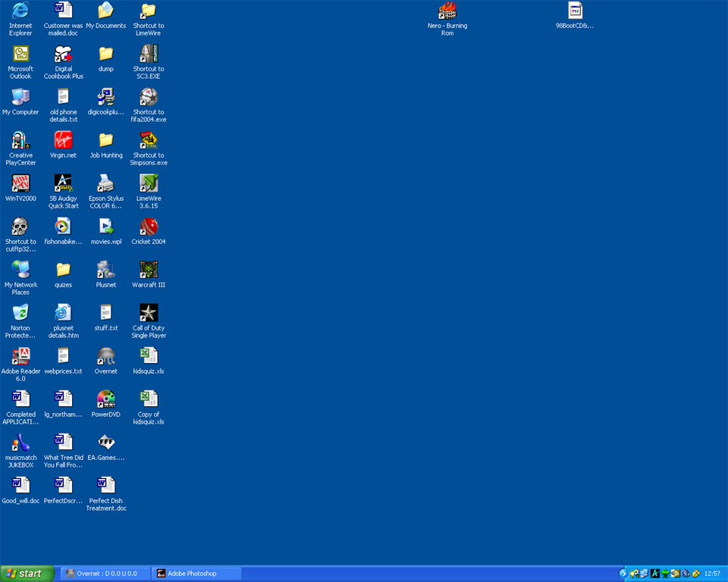Select the kidsquiz.xls spreadsheet file
The image size is (728, 582).
click(x=149, y=356)
